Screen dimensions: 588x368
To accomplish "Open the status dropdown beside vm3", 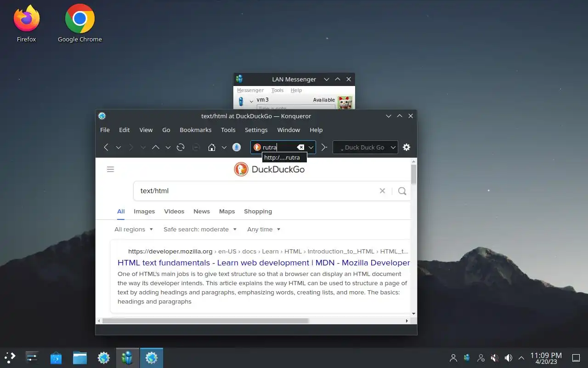I will (x=251, y=101).
